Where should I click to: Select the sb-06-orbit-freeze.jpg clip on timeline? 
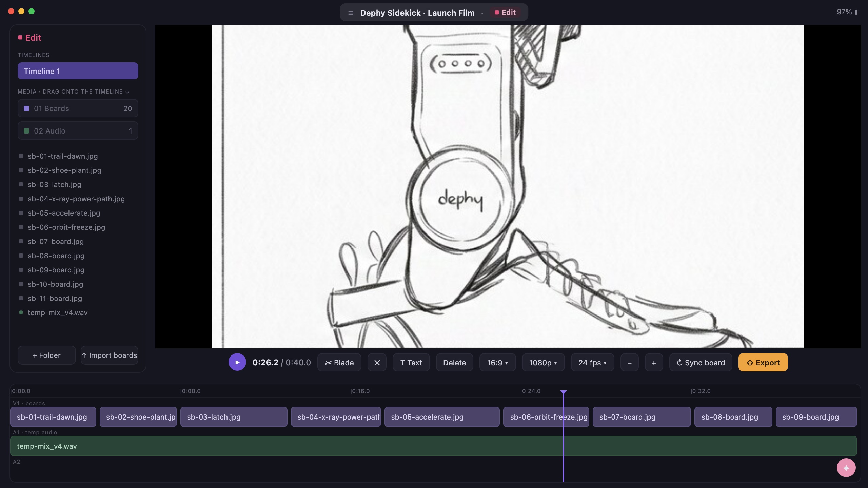click(x=546, y=417)
